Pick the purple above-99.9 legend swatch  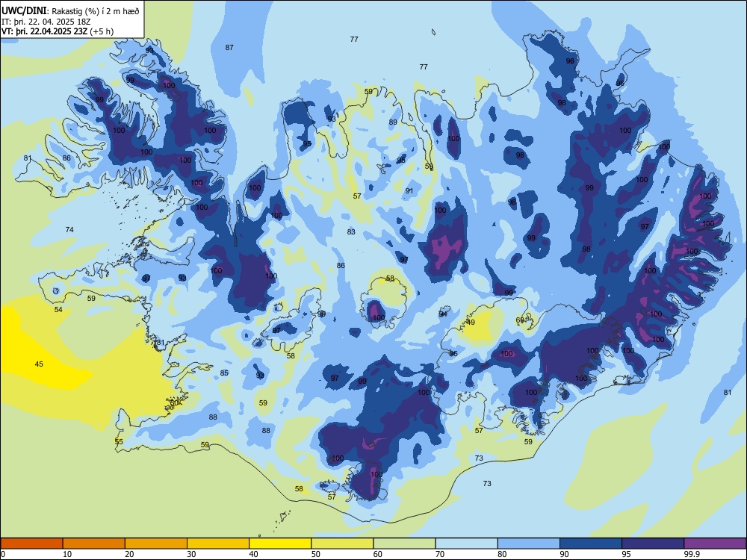click(x=715, y=544)
